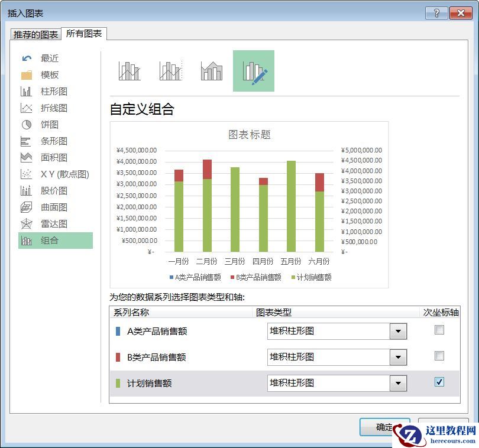
Task: Enable secondary axis for B类产品销售额
Action: click(439, 356)
